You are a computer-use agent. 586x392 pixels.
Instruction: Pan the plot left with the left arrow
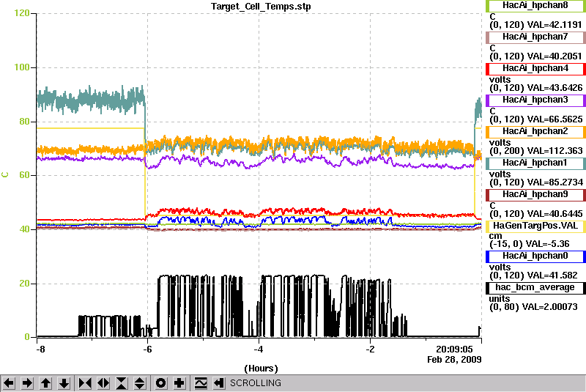[9, 383]
